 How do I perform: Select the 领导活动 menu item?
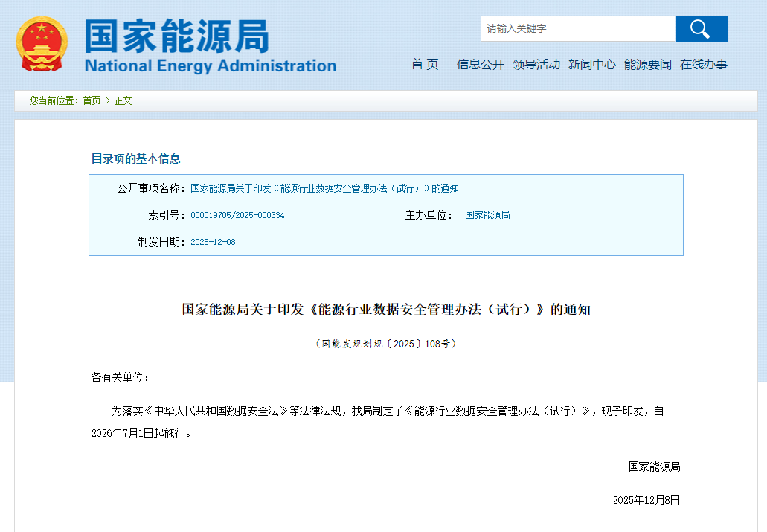(536, 65)
